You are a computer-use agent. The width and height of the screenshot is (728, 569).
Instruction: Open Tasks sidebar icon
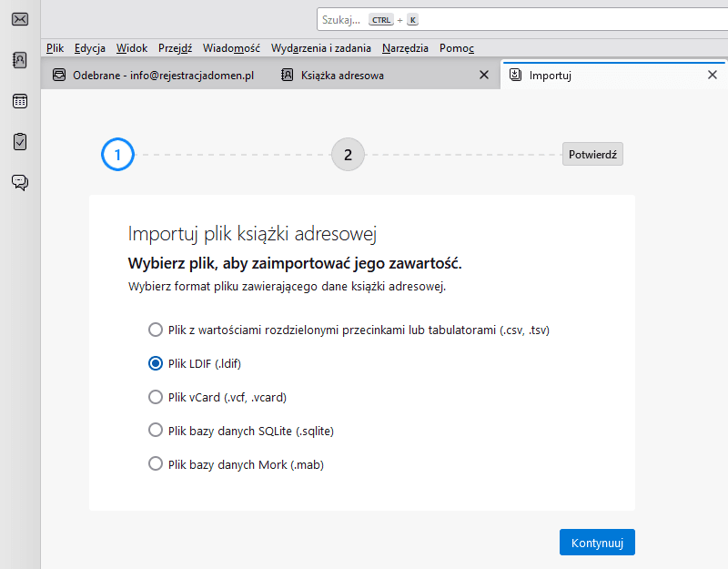pyautogui.click(x=19, y=141)
